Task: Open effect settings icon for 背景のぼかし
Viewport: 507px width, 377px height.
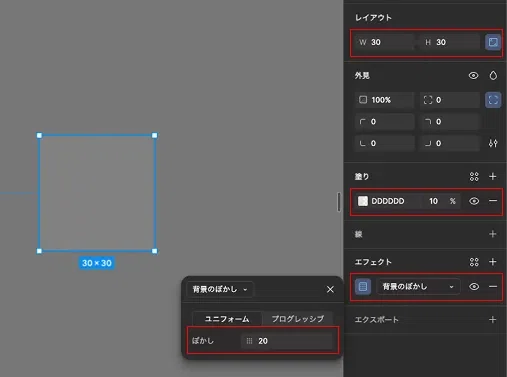Action: click(x=363, y=287)
